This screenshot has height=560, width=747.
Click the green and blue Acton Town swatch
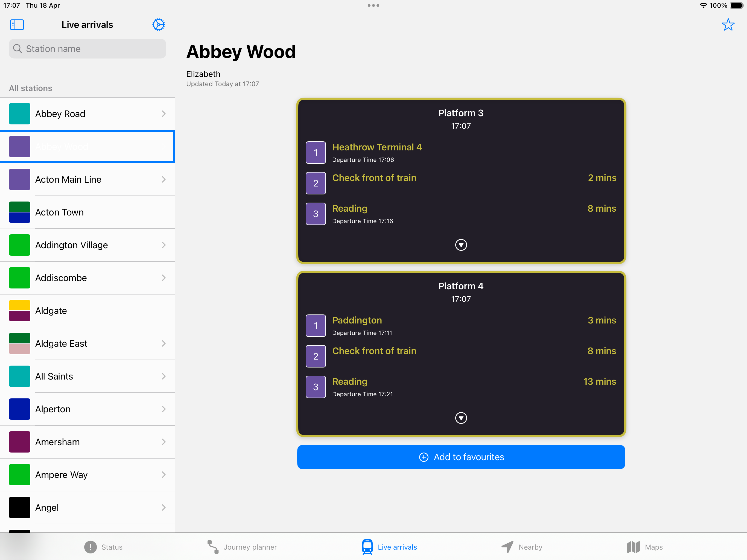click(20, 212)
